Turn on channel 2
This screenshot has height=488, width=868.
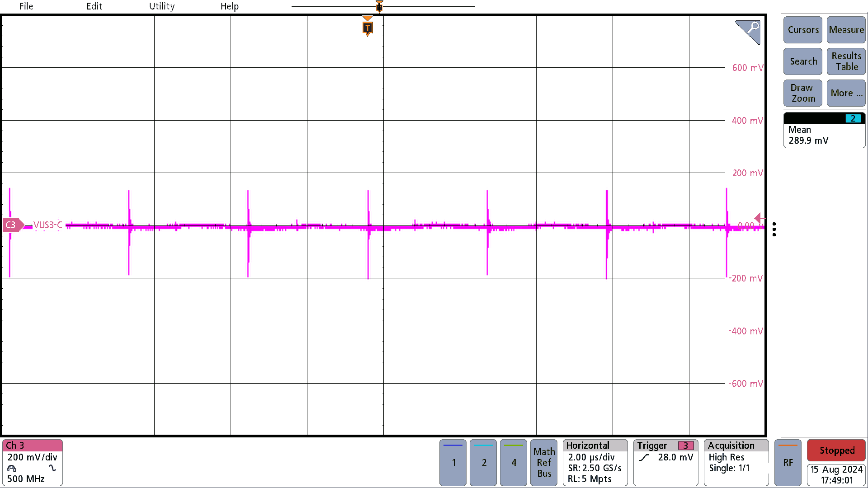pyautogui.click(x=483, y=463)
